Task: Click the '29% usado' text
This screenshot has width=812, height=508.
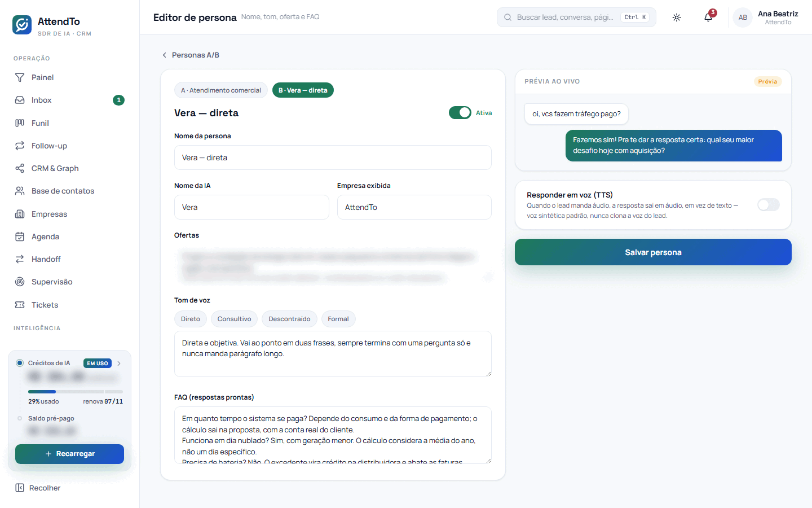Action: coord(43,401)
